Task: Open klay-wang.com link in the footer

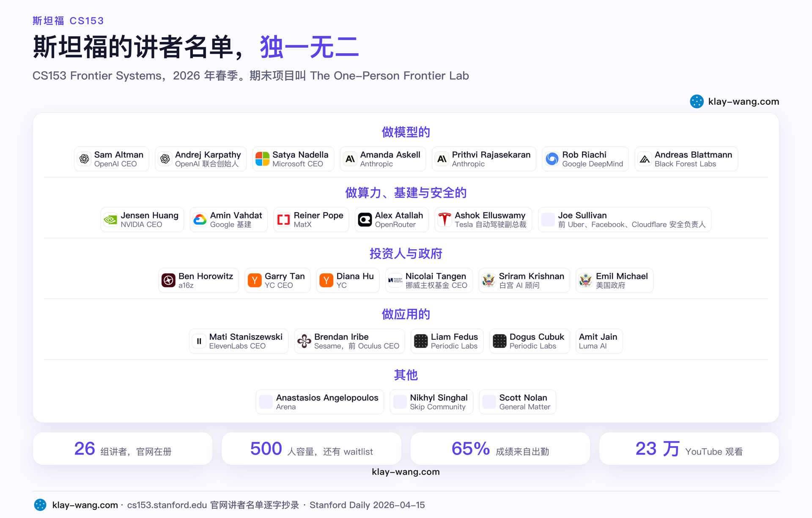Action: 85,505
